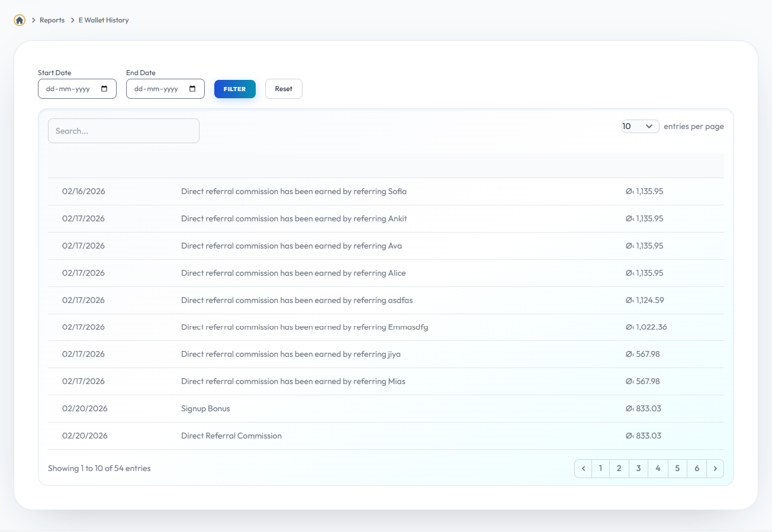
Task: Click into the Search box
Action: [124, 131]
